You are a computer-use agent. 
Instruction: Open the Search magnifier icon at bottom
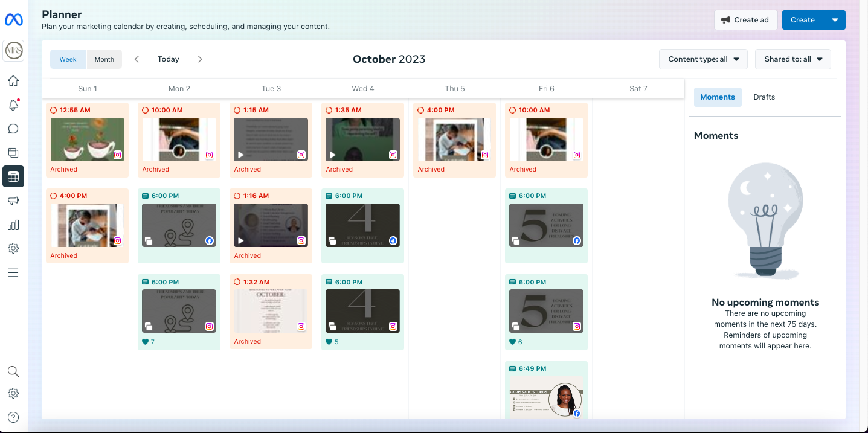13,371
